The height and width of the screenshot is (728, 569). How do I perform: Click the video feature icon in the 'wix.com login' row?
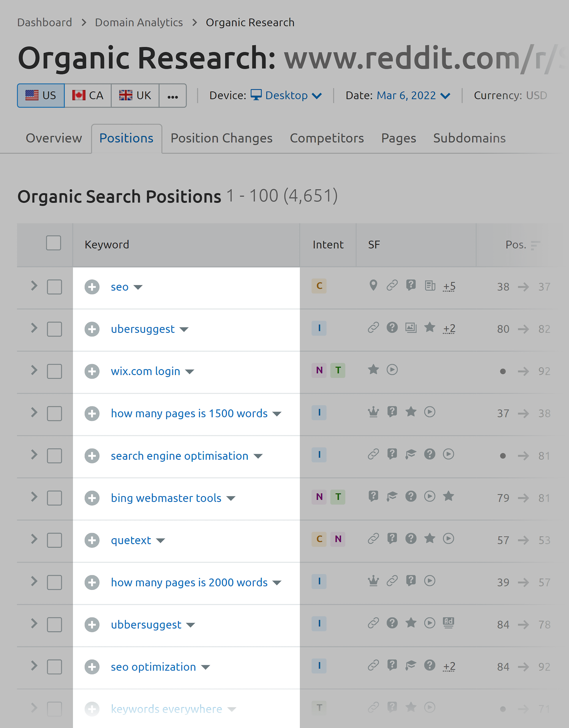pyautogui.click(x=392, y=370)
